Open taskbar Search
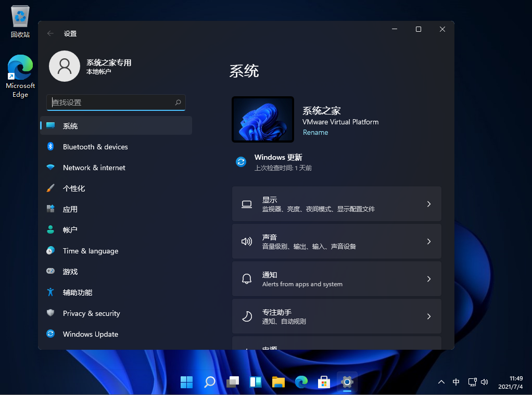The image size is (532, 395). pyautogui.click(x=210, y=382)
